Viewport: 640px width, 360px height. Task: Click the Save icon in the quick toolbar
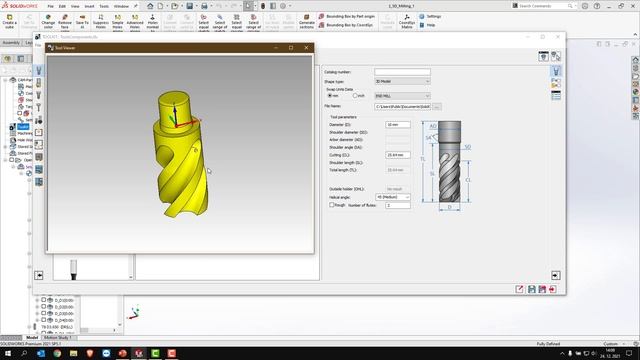189,6
